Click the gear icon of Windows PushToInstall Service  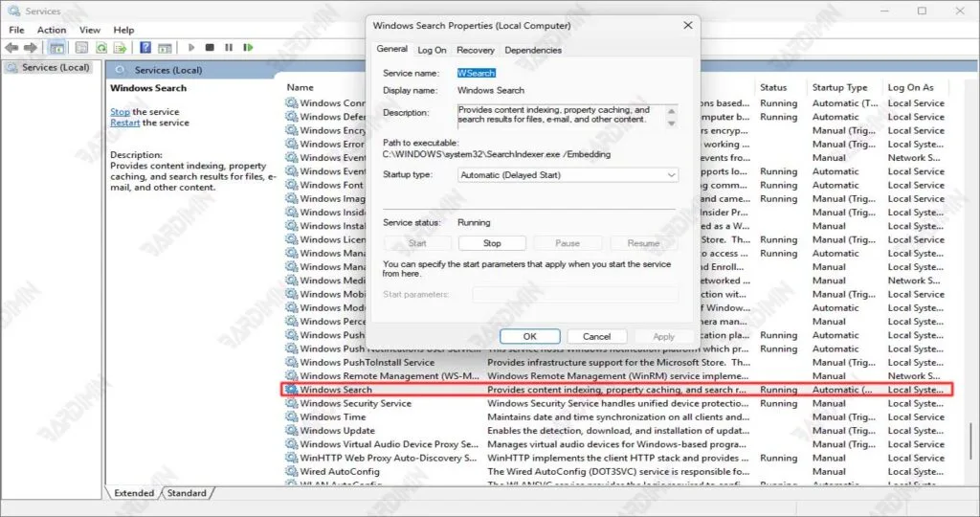click(x=292, y=363)
